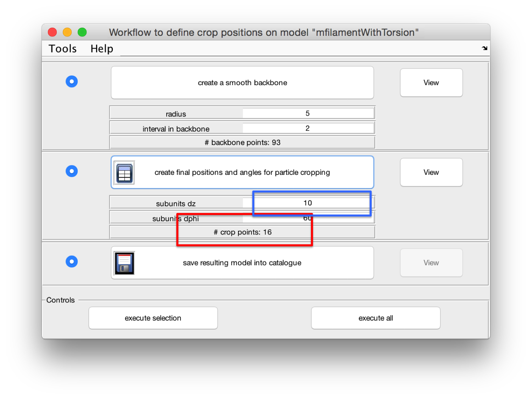
Task: Click the create a smooth backbone button
Action: point(242,83)
